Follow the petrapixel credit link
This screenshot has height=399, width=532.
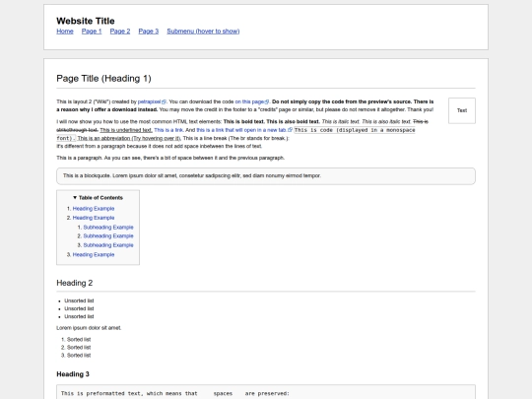(150, 101)
